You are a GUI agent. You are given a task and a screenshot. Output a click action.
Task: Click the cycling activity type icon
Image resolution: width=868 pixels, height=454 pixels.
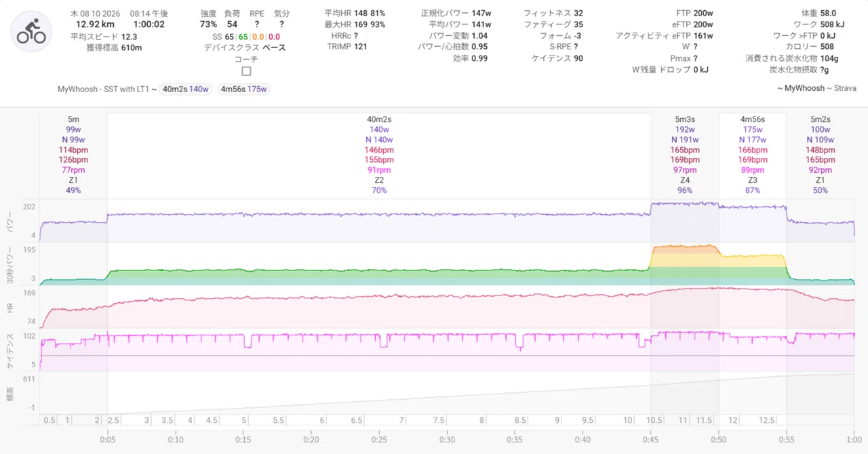[x=31, y=32]
